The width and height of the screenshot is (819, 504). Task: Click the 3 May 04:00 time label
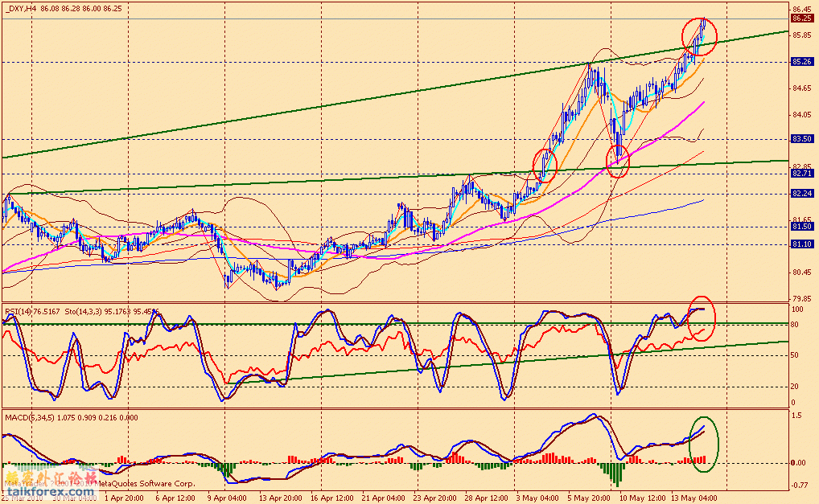537,498
